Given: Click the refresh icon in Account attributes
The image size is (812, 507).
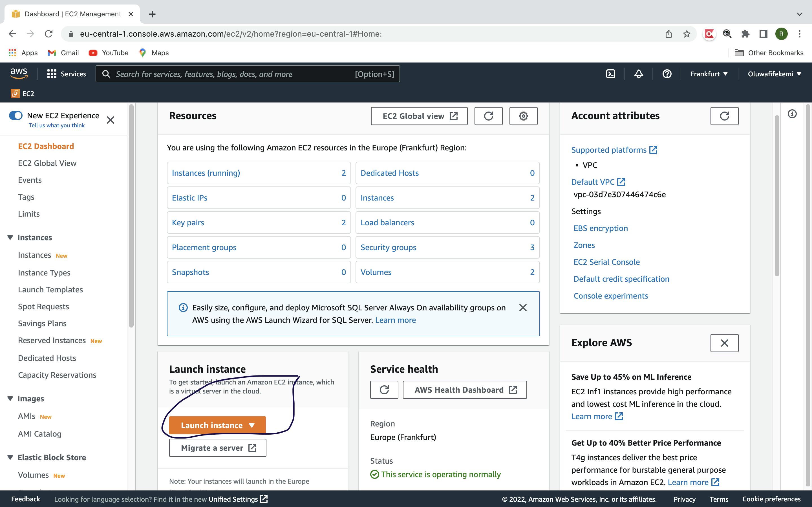Looking at the screenshot, I should pos(724,116).
